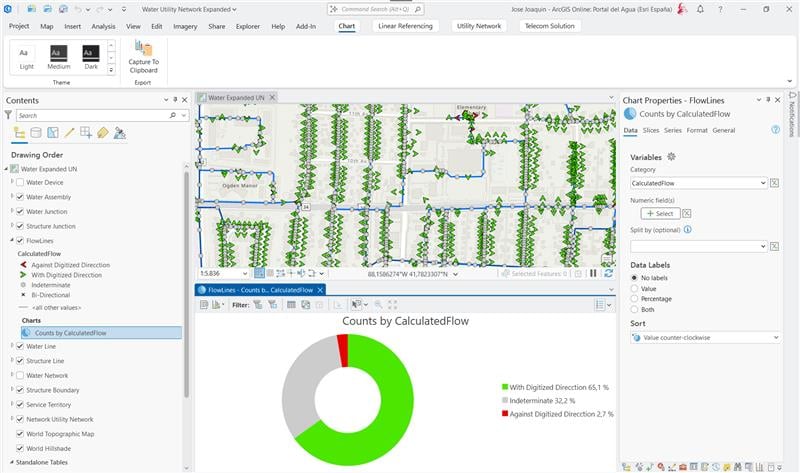The width and height of the screenshot is (800, 473).
Task: Click the New Project quick-access icon
Action: [32, 9]
